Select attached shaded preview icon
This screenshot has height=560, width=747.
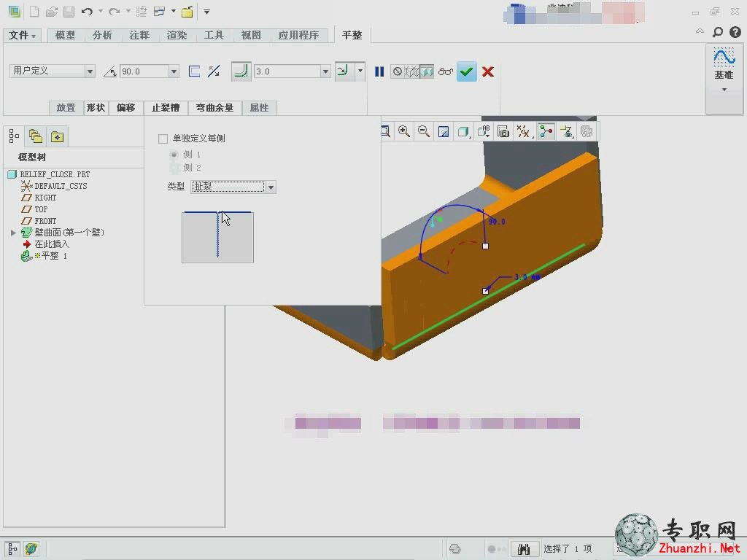[x=426, y=71]
